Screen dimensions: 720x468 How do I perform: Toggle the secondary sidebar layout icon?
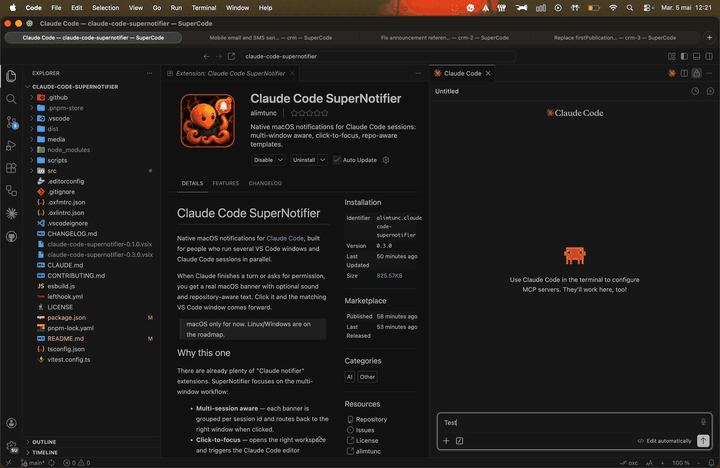click(x=709, y=56)
